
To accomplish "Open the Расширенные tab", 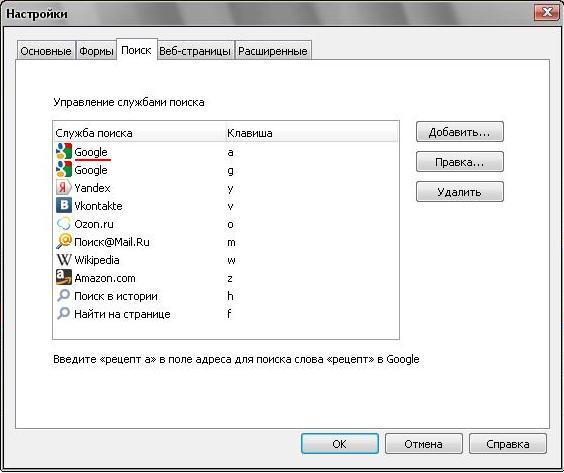I will 273,51.
